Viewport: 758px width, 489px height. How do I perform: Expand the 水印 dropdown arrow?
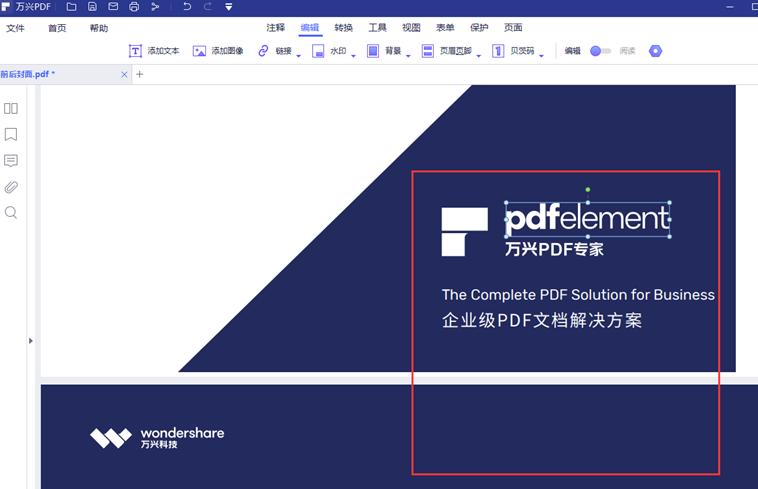pos(353,56)
